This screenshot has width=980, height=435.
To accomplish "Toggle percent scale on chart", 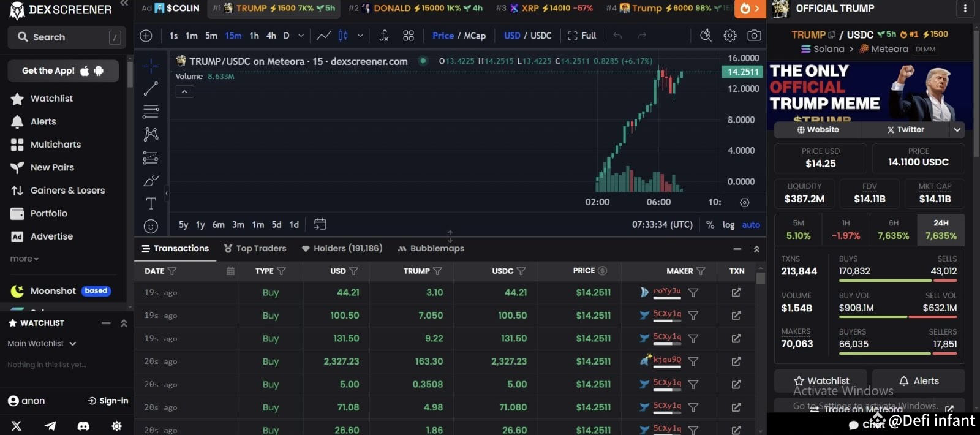I will click(710, 225).
